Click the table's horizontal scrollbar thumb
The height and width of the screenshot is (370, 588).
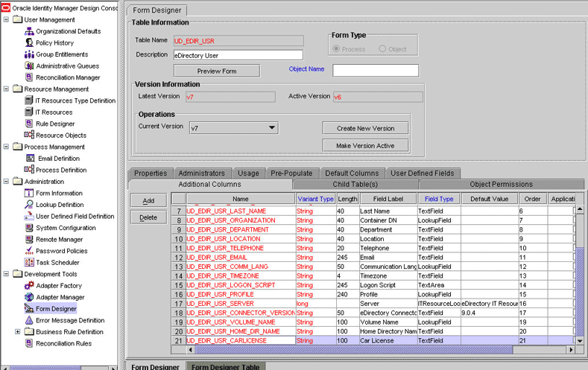[353, 350]
